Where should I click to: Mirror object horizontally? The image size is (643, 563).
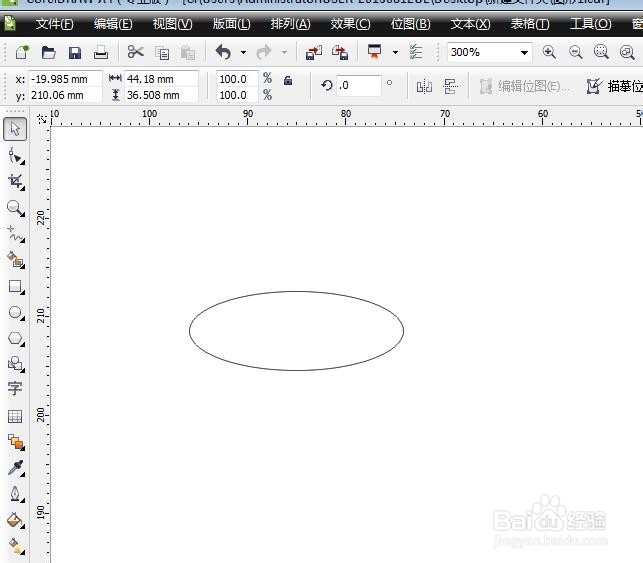424,87
